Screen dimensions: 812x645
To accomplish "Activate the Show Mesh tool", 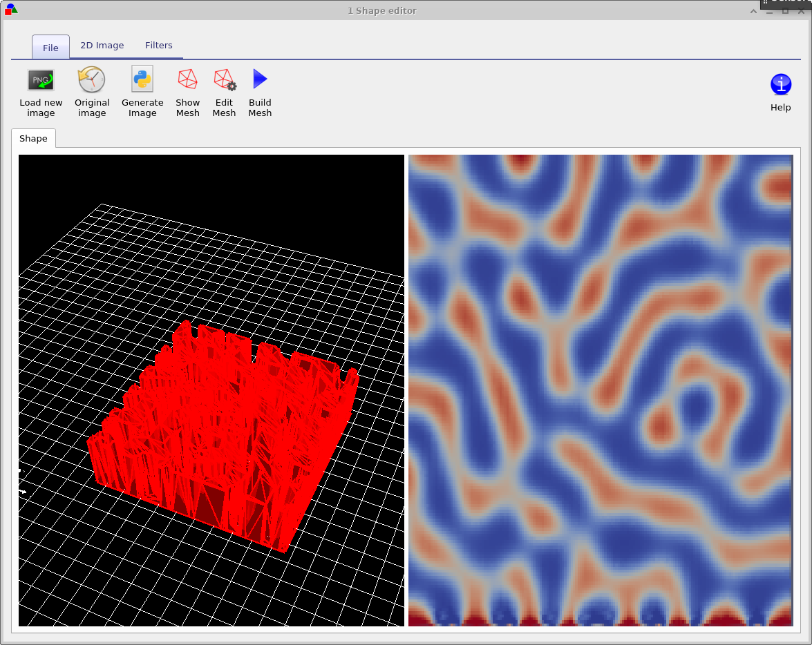I will pyautogui.click(x=187, y=79).
